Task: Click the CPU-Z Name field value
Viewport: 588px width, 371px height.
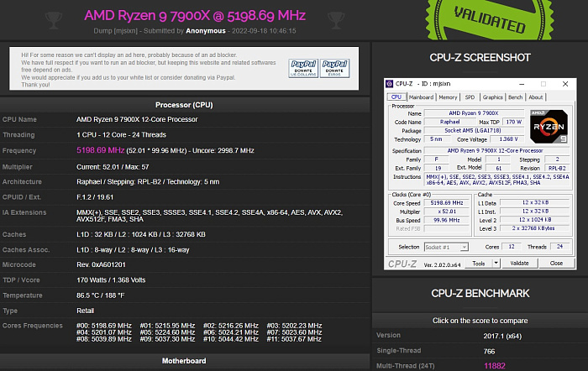Action: (474, 112)
